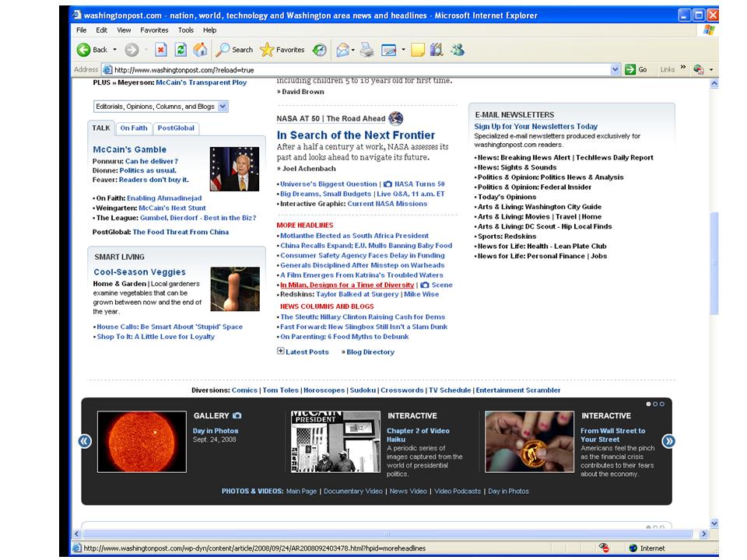Select the TALK tab

pyautogui.click(x=101, y=128)
